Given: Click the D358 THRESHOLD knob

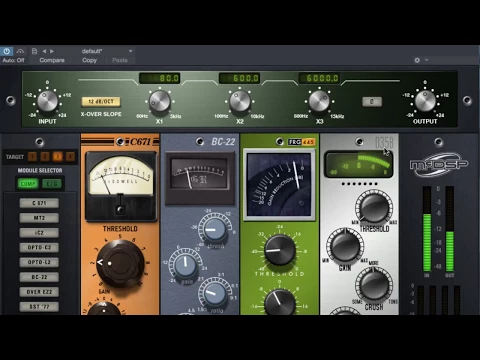Looking at the screenshot, I should (374, 207).
